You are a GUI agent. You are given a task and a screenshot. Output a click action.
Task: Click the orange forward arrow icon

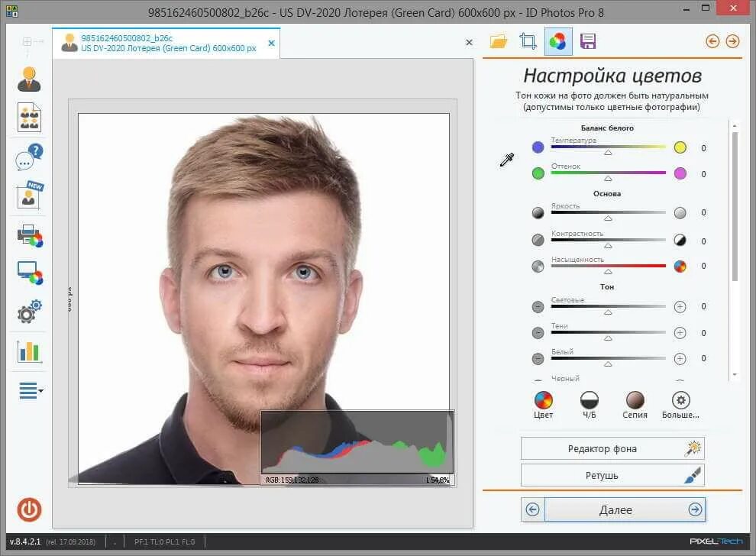[732, 41]
